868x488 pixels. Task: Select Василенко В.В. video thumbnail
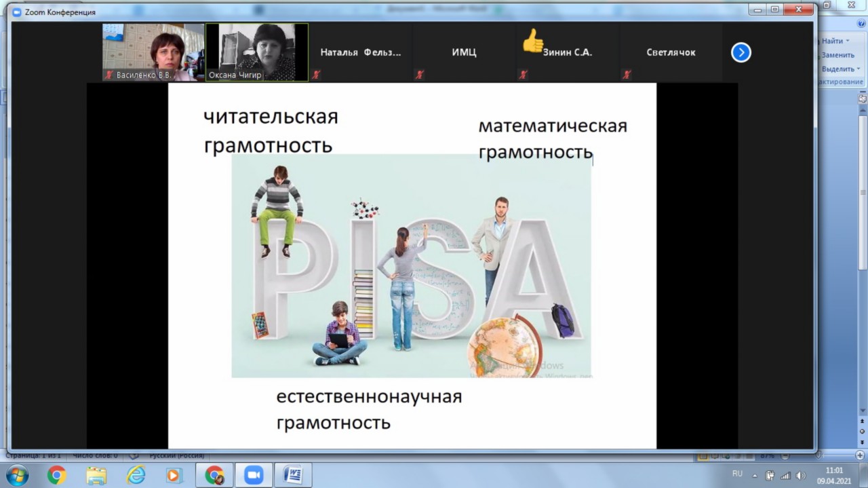153,52
